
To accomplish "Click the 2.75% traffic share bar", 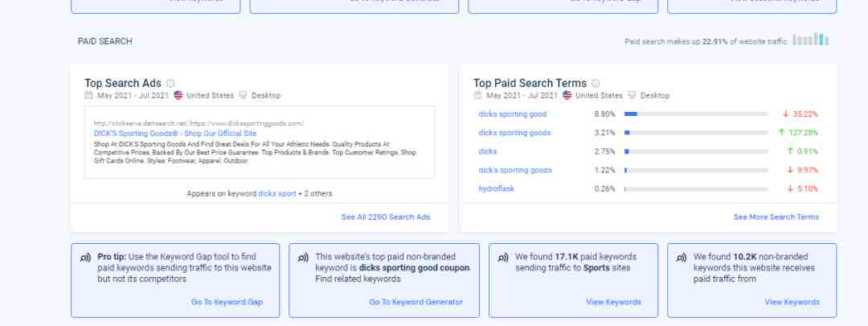I will pyautogui.click(x=696, y=151).
